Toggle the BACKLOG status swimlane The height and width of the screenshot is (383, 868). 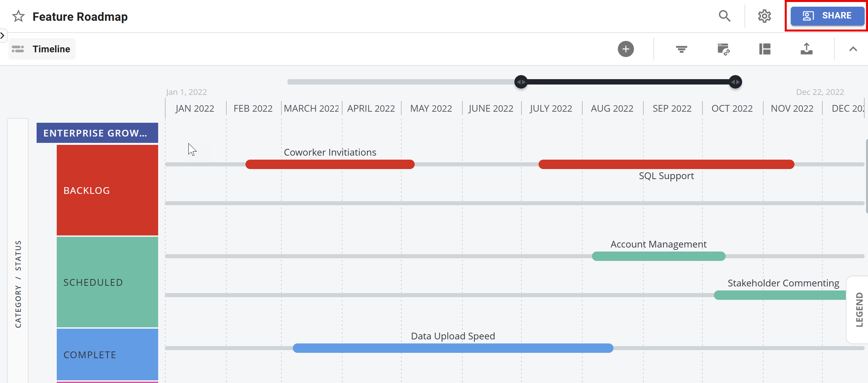pyautogui.click(x=107, y=190)
